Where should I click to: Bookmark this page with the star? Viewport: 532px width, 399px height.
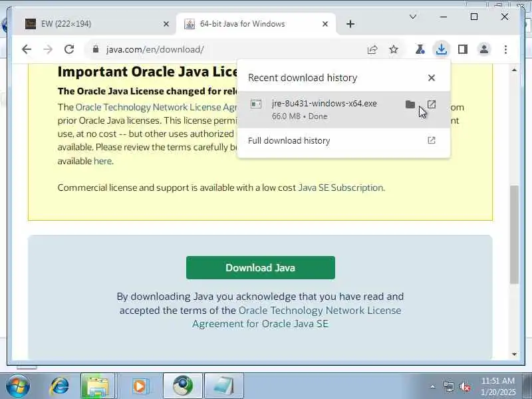[394, 49]
